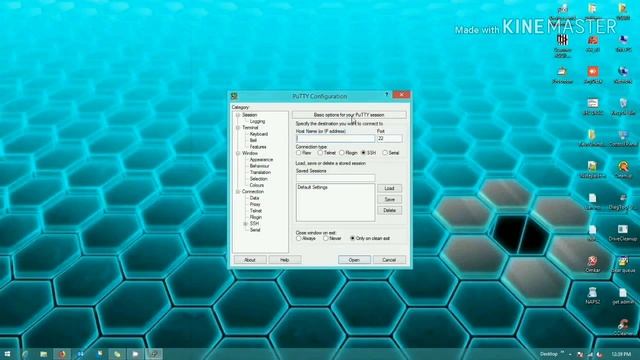Open the DriveCleanup desktop icon
Screen dimensions: 640x360
622,233
